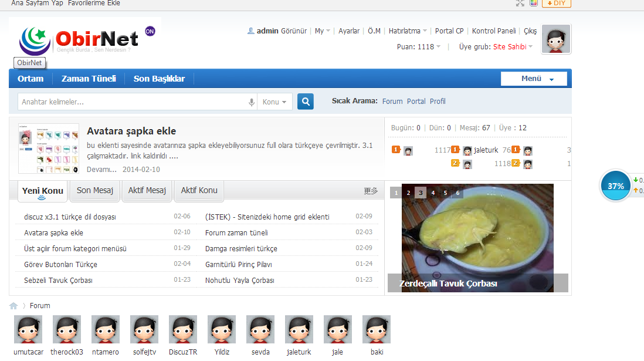This screenshot has width=644, height=361.
Task: Open the Avatara şapka ekle thumbnail
Action: click(x=49, y=149)
